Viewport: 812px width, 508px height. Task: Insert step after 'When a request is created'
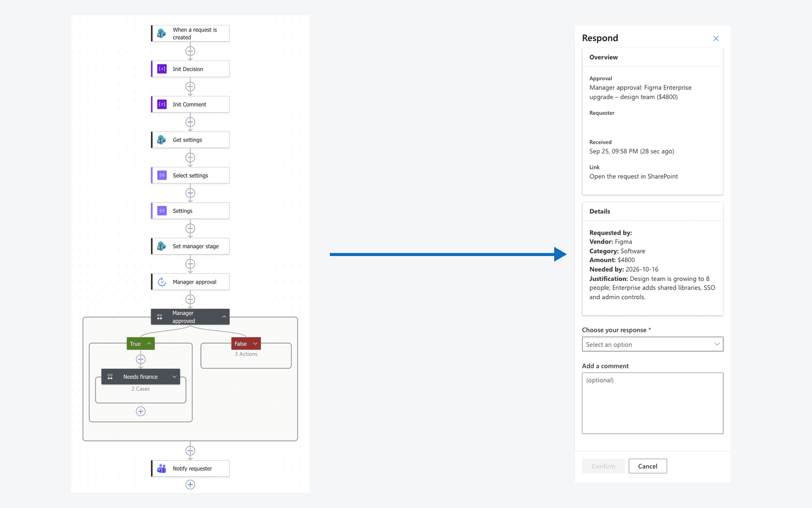coord(190,51)
